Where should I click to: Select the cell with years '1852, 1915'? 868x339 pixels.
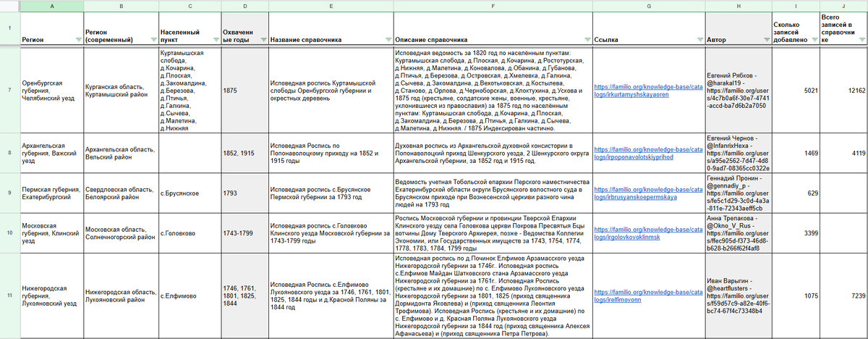244,153
